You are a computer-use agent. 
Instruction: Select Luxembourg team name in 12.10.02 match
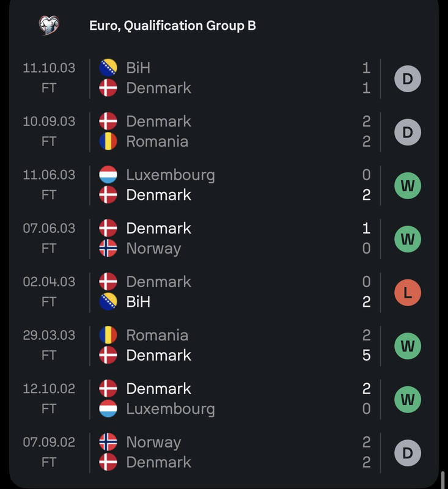[x=171, y=409]
